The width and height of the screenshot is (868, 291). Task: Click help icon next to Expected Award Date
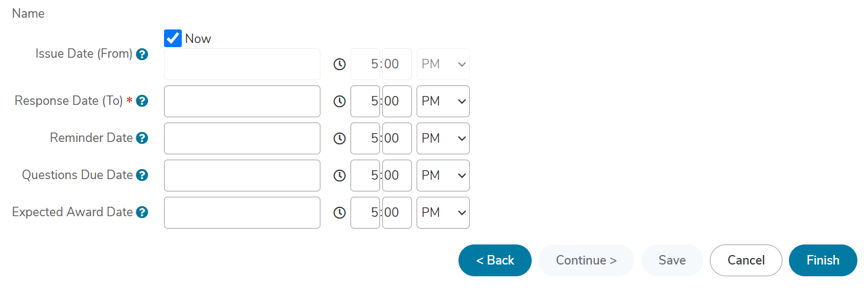[142, 213]
